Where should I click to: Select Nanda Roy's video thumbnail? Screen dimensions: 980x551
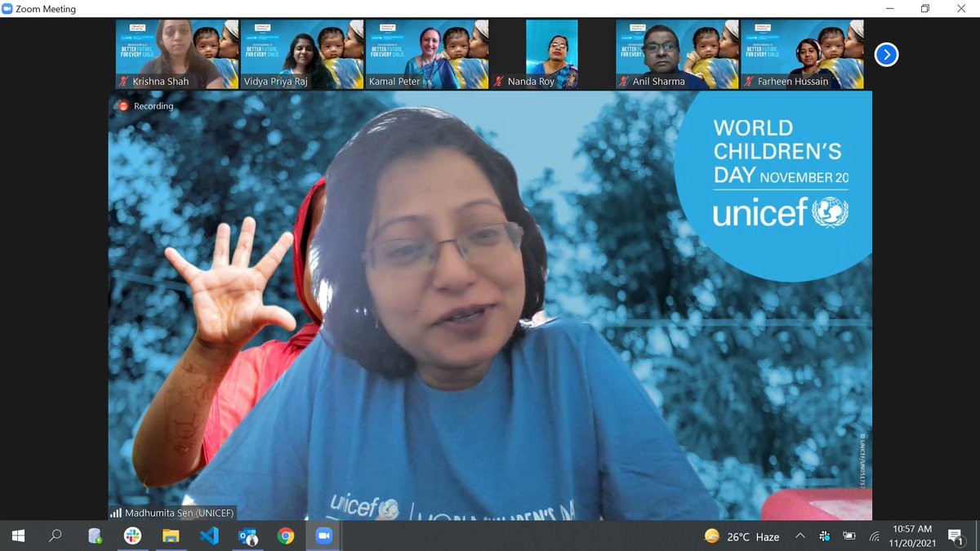click(551, 55)
